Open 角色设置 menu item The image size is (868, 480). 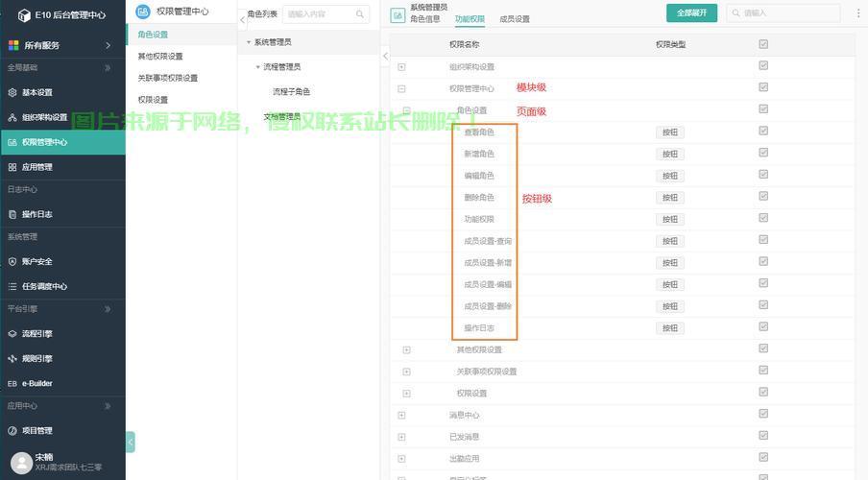pyautogui.click(x=153, y=35)
